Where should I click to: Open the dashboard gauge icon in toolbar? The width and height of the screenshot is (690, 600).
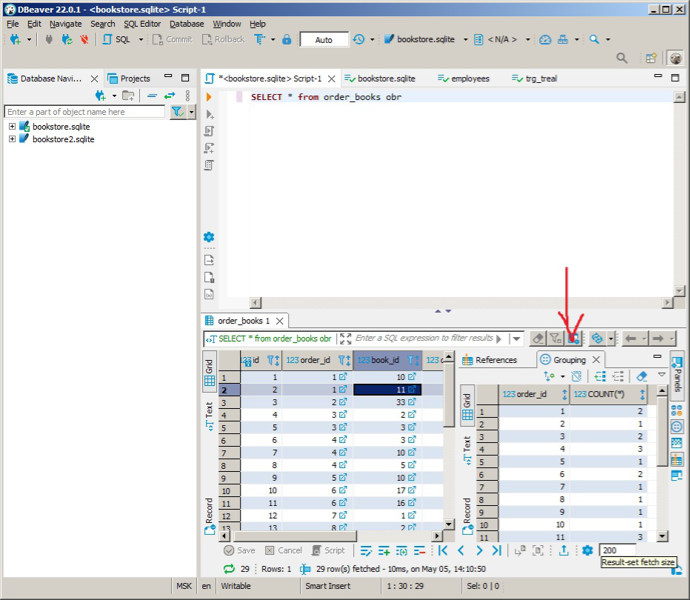tap(545, 40)
